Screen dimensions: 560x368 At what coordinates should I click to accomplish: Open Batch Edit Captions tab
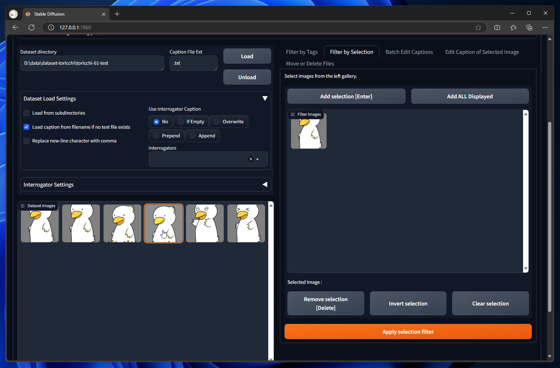click(409, 52)
